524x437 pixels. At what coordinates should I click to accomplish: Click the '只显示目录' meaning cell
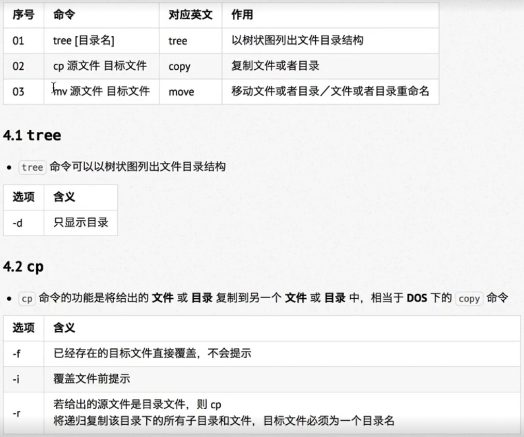(81, 223)
